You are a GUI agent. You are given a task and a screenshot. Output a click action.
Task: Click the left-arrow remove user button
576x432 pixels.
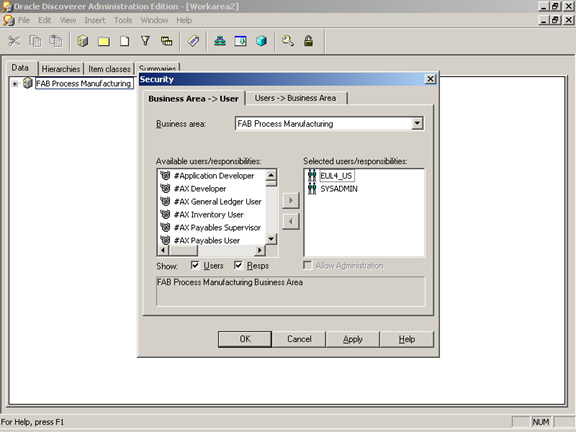tap(291, 222)
